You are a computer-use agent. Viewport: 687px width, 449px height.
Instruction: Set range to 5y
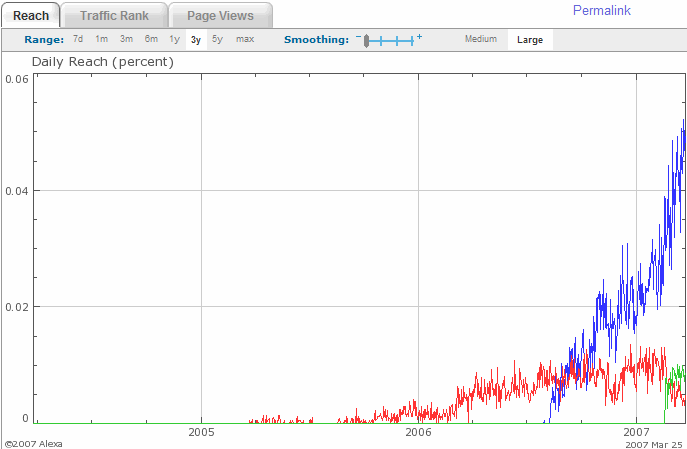[x=217, y=39]
